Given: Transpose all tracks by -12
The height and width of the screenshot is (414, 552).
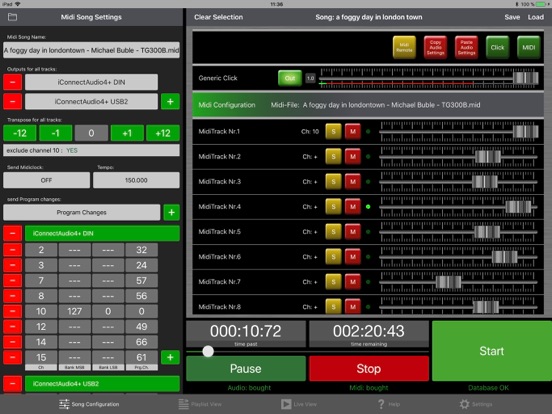Looking at the screenshot, I should point(20,133).
